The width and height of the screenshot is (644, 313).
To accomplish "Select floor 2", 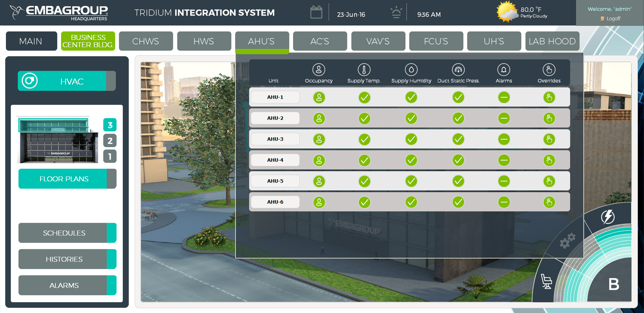I will point(110,141).
